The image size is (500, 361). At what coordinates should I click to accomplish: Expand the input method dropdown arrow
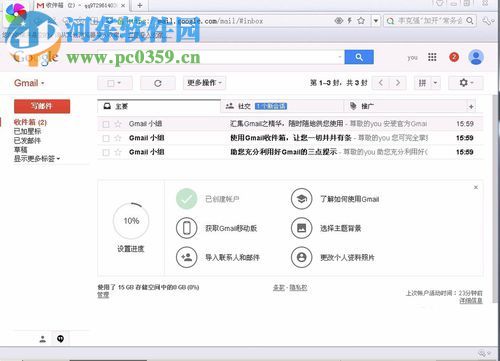[435, 83]
